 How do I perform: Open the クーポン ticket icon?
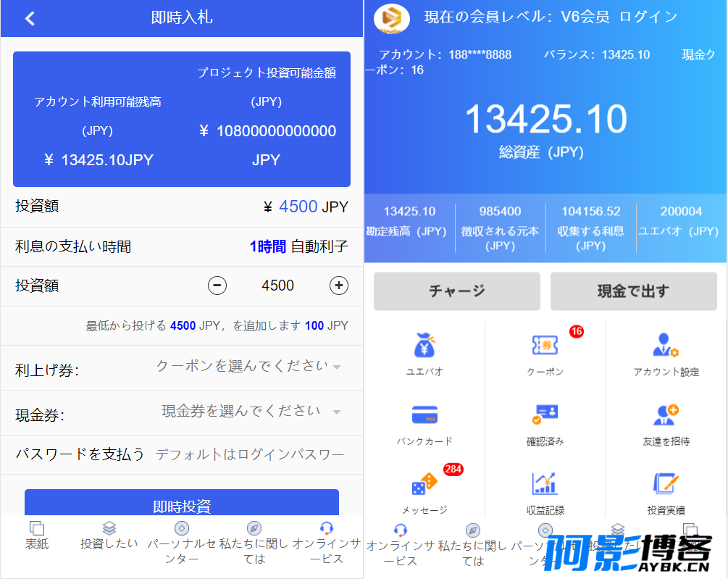pyautogui.click(x=545, y=345)
